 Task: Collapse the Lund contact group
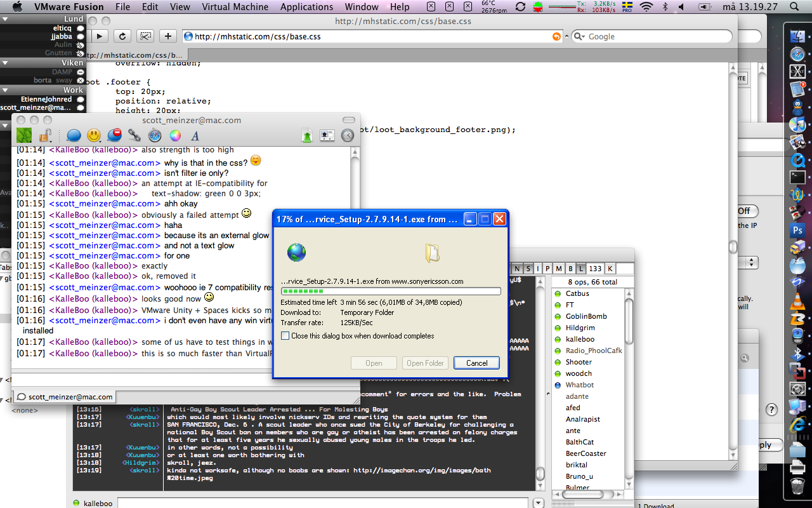click(x=5, y=19)
